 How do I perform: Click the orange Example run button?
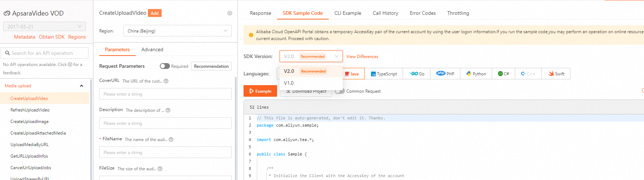260,91
